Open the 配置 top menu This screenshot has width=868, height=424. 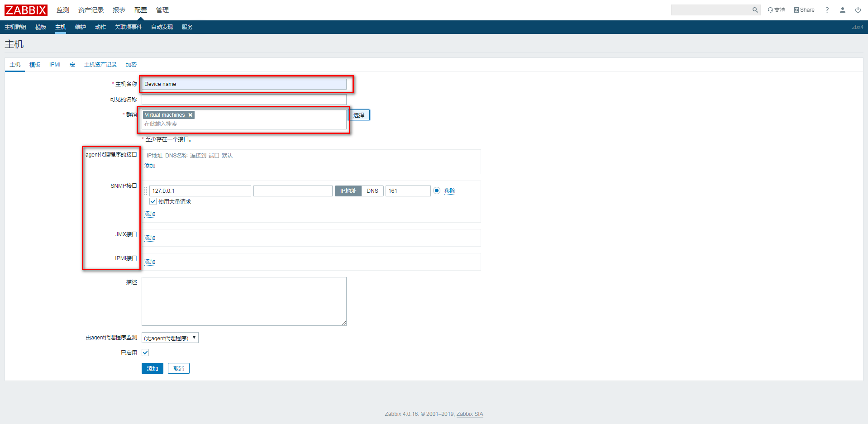pos(141,10)
